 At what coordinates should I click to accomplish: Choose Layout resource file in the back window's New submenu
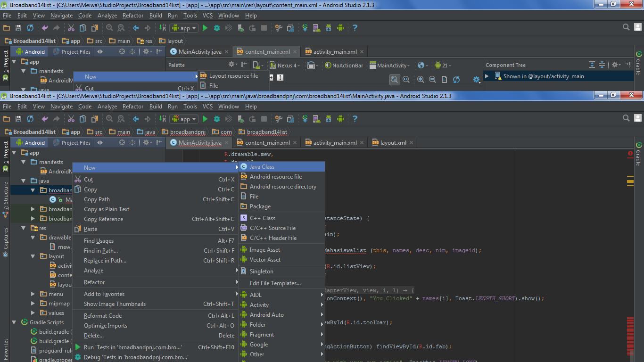click(x=233, y=76)
